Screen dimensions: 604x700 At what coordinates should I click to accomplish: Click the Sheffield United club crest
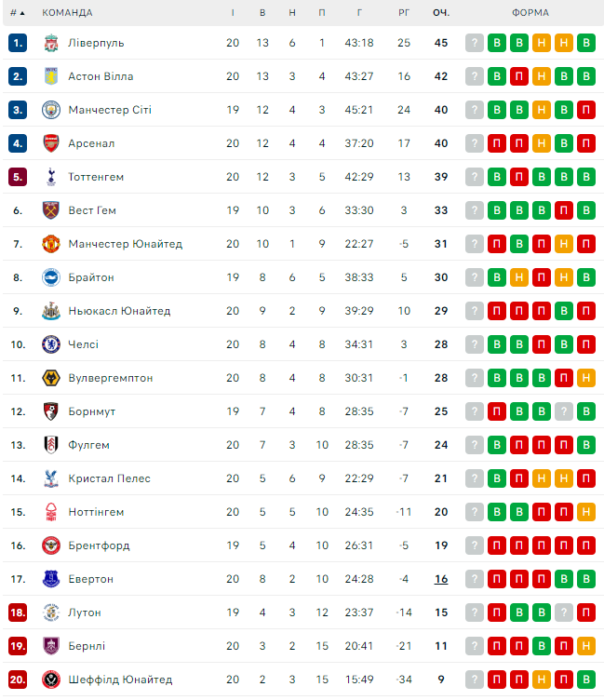pyautogui.click(x=51, y=680)
